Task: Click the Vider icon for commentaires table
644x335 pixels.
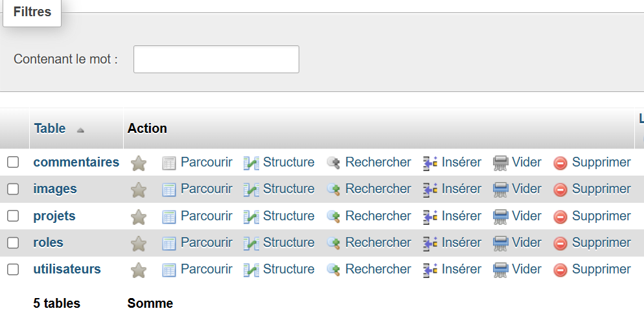Action: (500, 163)
